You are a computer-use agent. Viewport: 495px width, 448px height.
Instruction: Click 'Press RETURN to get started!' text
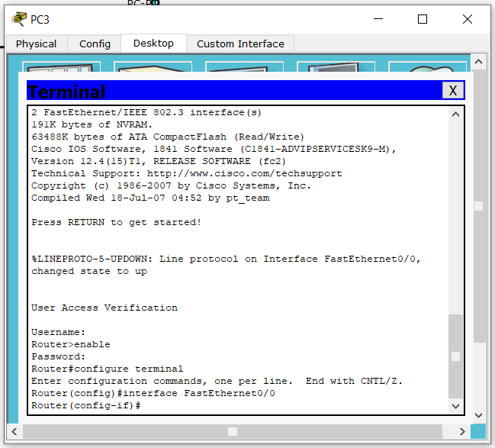(116, 222)
